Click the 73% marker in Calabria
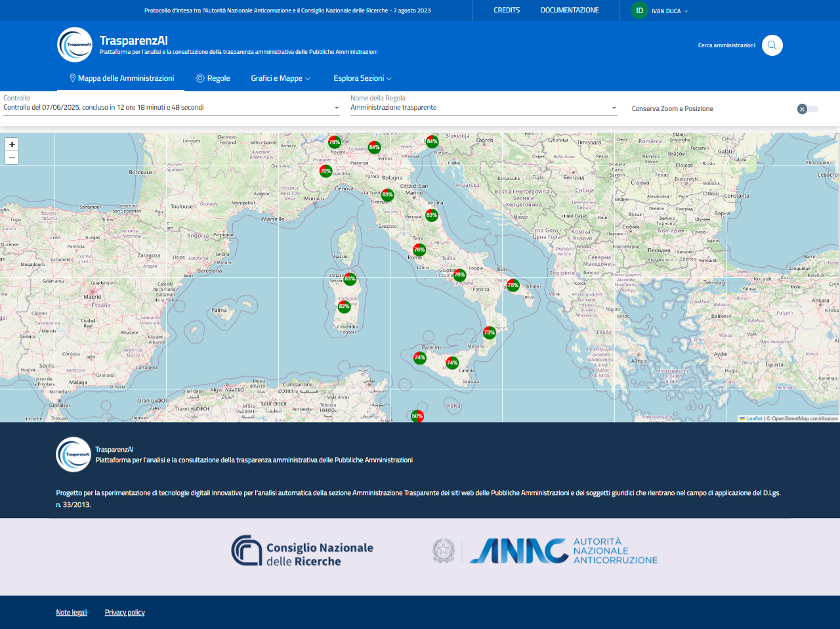840x629 pixels. [489, 332]
